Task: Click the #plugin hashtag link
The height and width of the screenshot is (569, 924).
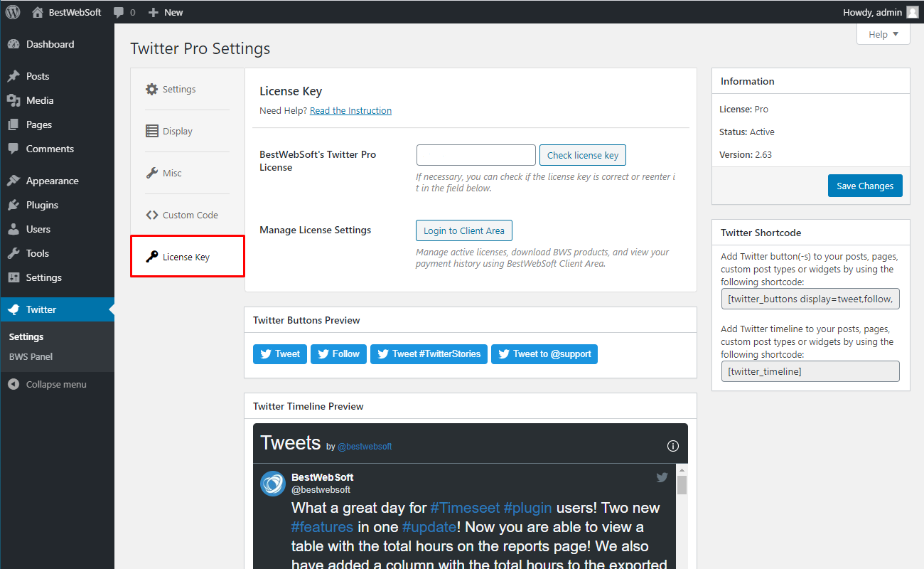Action: (528, 508)
